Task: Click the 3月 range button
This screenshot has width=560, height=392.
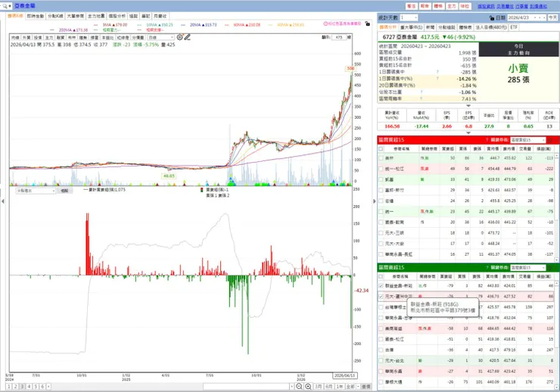Action: tap(318, 387)
